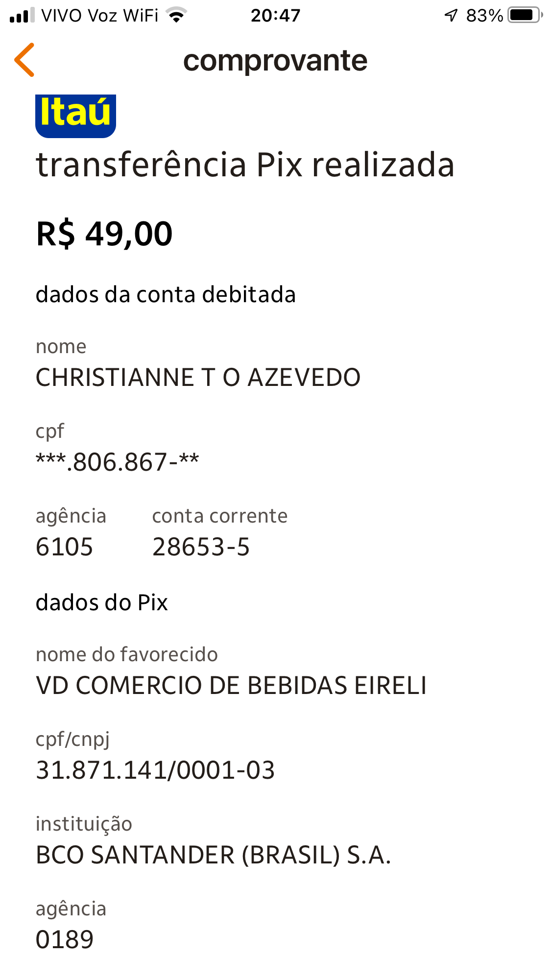Tap the 'dados do Pix' section header
551x980 pixels.
point(101,603)
